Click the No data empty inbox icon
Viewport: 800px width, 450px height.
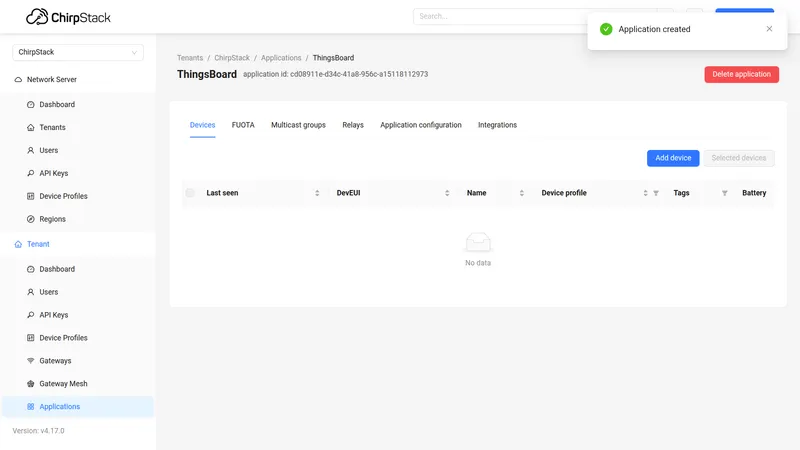point(478,242)
